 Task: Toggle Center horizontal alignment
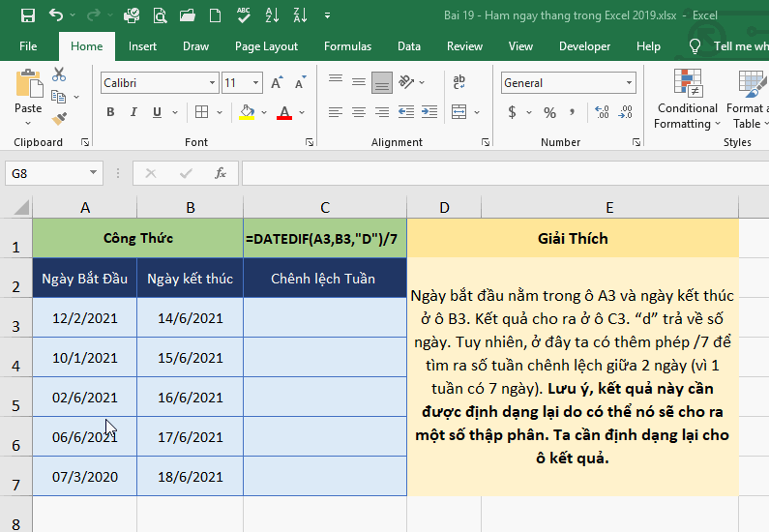359,112
